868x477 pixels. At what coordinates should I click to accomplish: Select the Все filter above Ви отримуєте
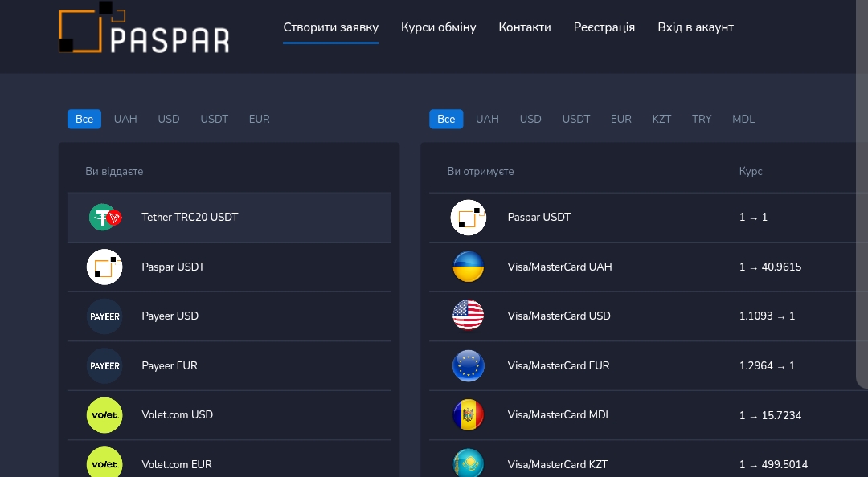(x=446, y=119)
